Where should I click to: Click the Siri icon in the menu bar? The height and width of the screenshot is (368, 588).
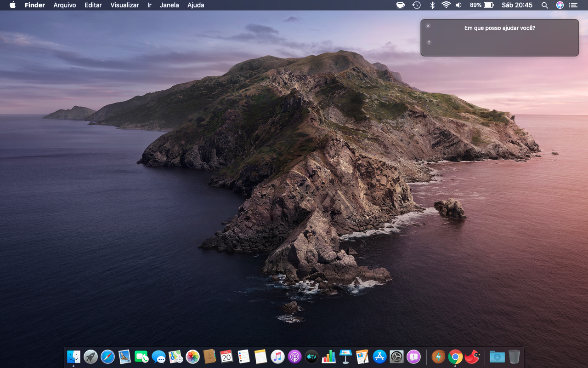click(x=560, y=5)
